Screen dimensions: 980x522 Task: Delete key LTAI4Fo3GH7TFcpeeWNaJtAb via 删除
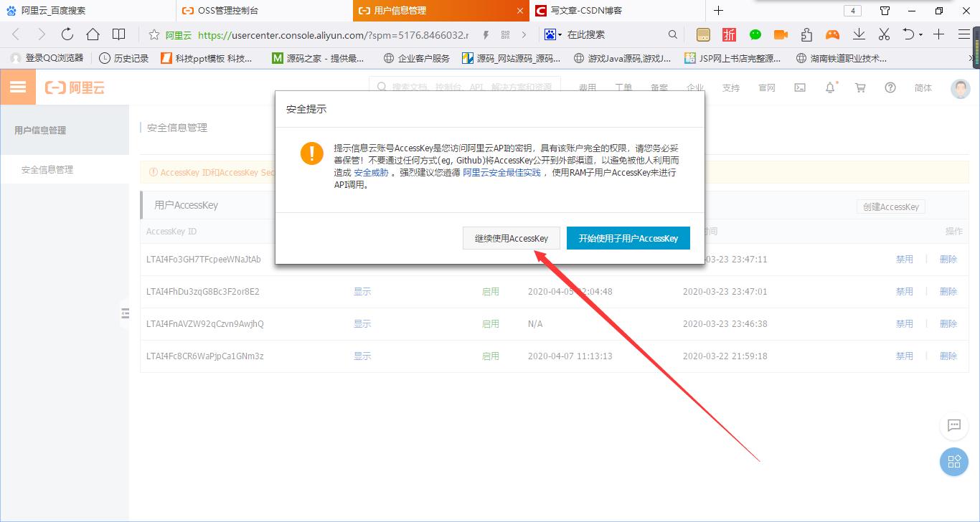(948, 260)
